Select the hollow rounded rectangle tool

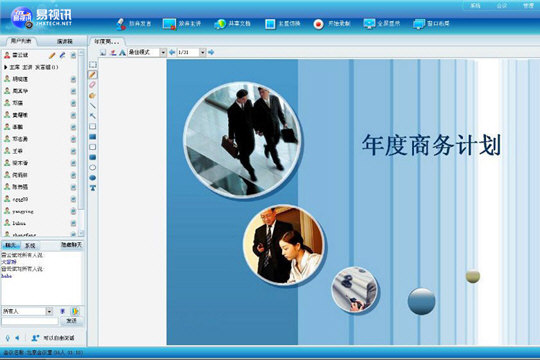(93, 147)
